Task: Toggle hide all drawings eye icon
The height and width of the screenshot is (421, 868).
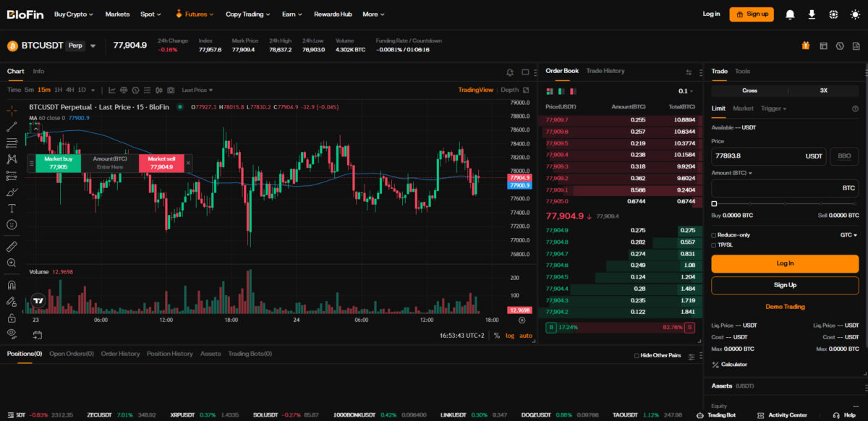Action: (12, 333)
